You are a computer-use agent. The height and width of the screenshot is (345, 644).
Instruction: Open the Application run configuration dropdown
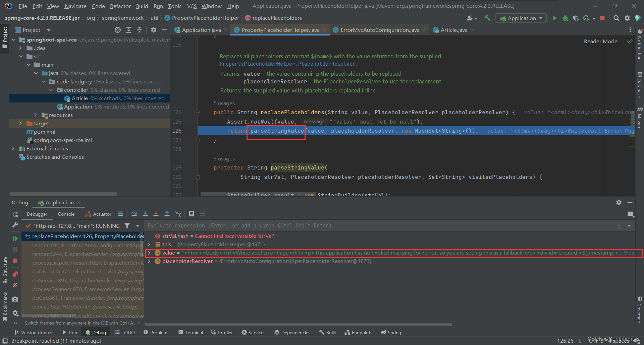522,18
